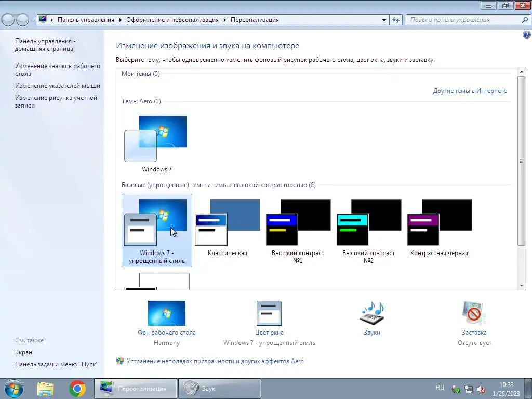The height and width of the screenshot is (399, 532).
Task: Open Изменение значков рабочего стола
Action: (57, 70)
